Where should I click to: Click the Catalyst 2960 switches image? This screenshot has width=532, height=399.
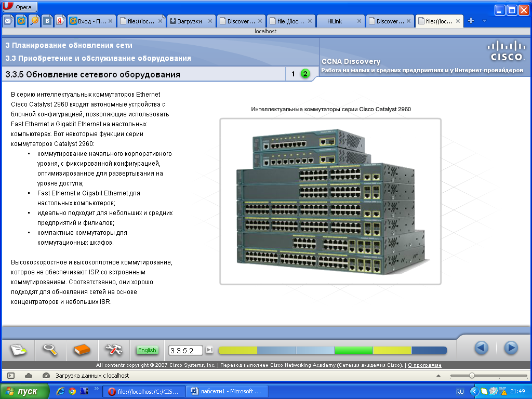pyautogui.click(x=330, y=202)
